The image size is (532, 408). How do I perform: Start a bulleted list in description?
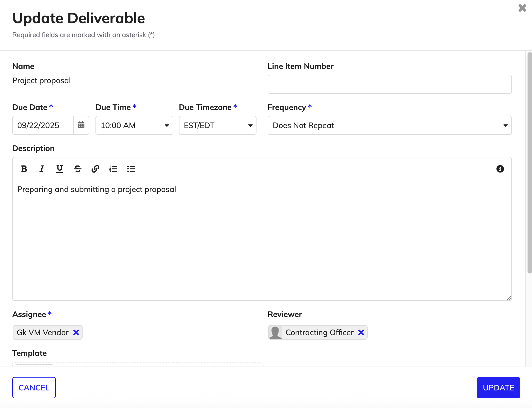pyautogui.click(x=131, y=169)
